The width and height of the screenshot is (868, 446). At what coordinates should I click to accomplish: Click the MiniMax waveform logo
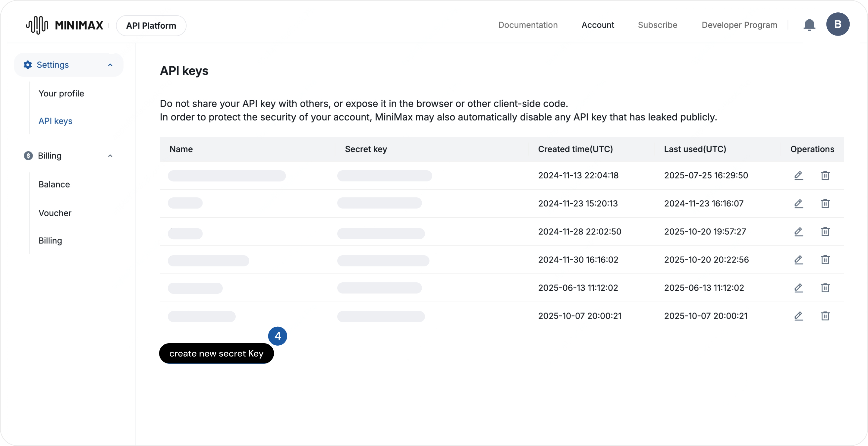pos(37,25)
